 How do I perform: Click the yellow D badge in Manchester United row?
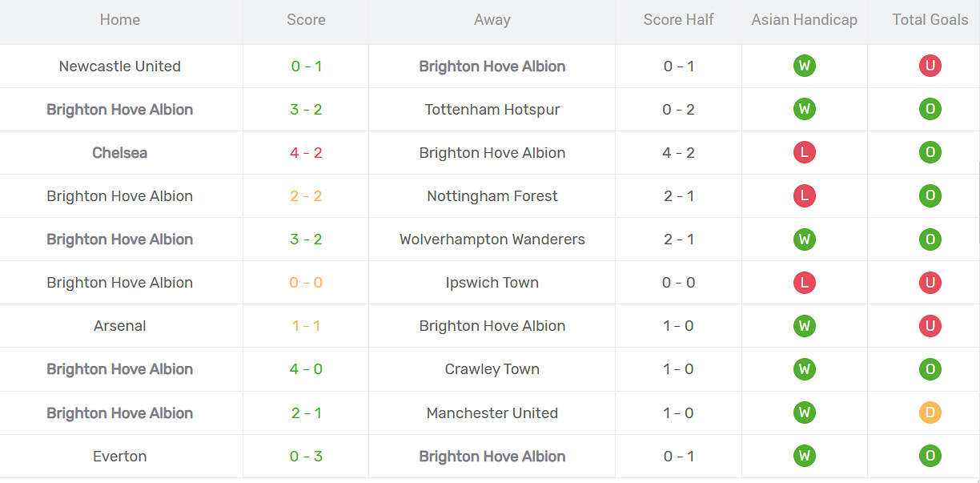(930, 413)
